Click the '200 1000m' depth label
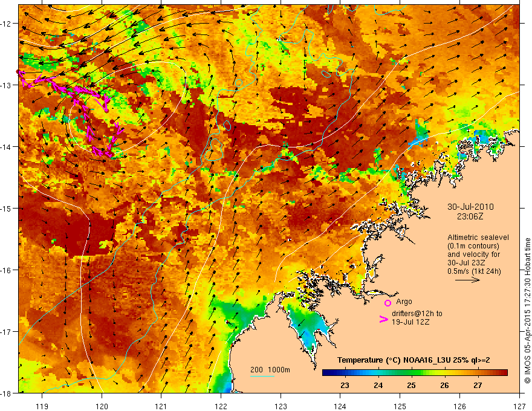Screen dimensions: 532x411 pyautogui.click(x=270, y=370)
